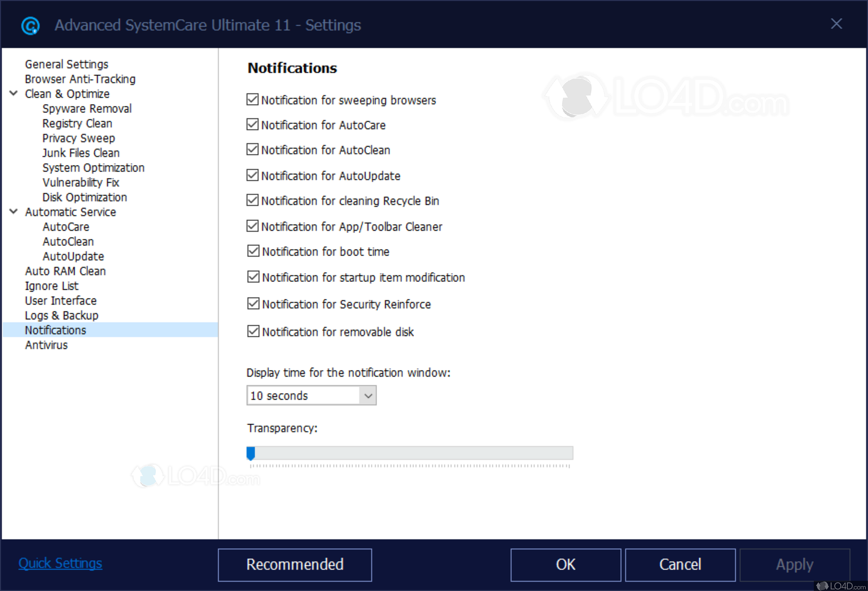This screenshot has width=868, height=591.
Task: Select Logs & Backup entry
Action: pos(62,316)
